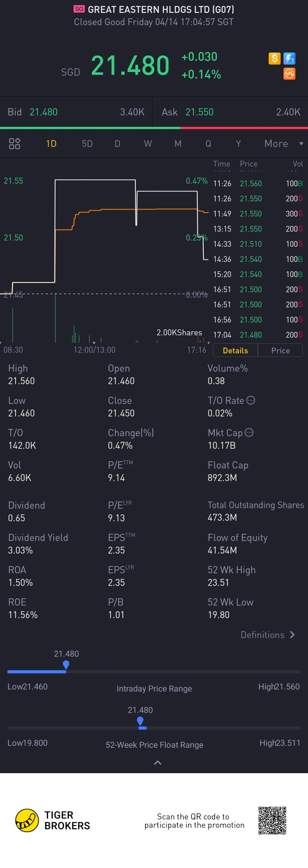This screenshot has width=308, height=868.
Task: Tap the Volume% 0.38 value
Action: pos(216,381)
